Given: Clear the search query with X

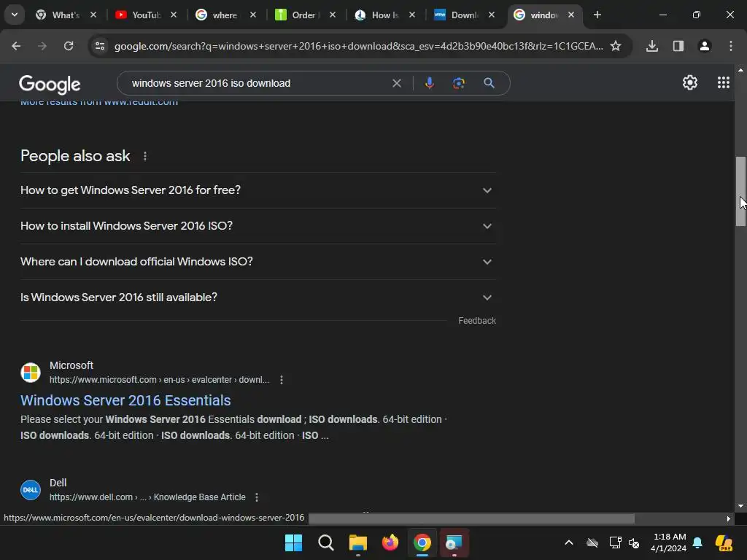Looking at the screenshot, I should click(x=396, y=83).
